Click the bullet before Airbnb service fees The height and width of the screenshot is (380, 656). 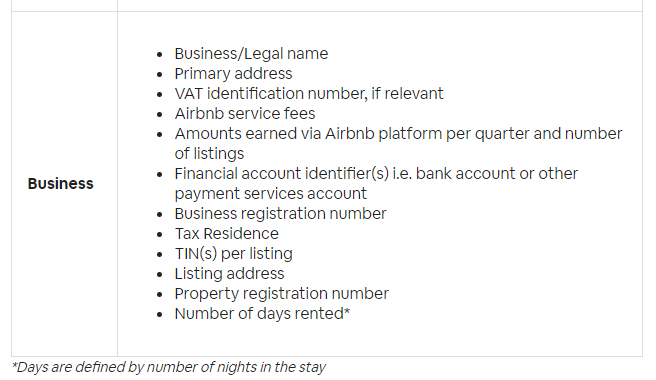[159, 115]
